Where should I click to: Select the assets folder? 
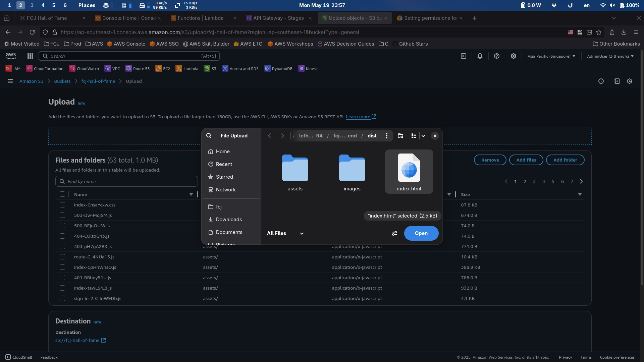coord(295,172)
